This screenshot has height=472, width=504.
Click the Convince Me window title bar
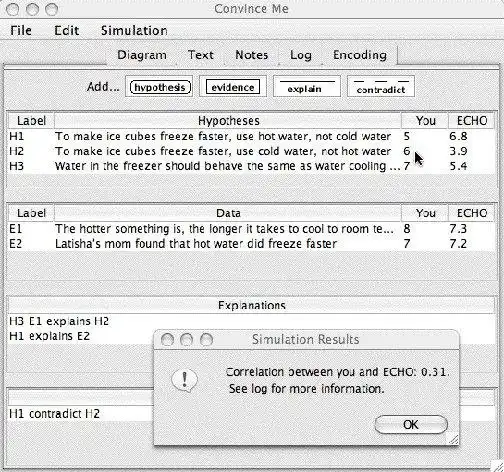tap(251, 9)
